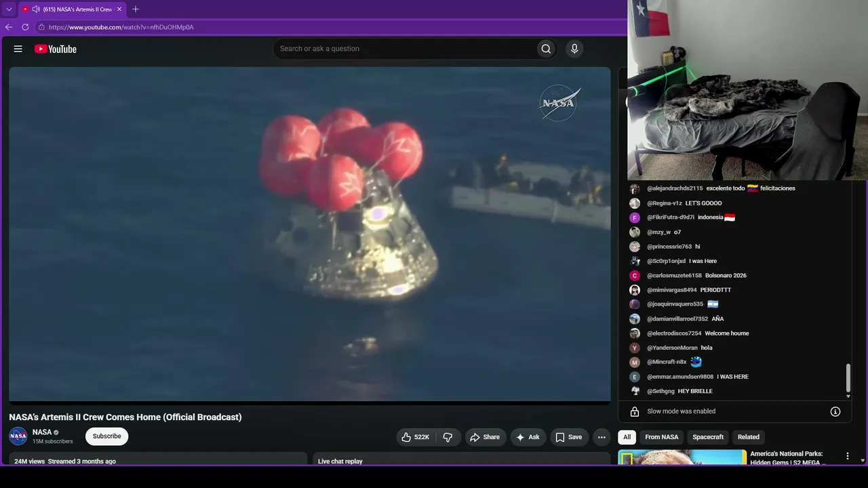The height and width of the screenshot is (488, 868).
Task: Focus the 'Search or ask a question' box
Action: (404, 49)
